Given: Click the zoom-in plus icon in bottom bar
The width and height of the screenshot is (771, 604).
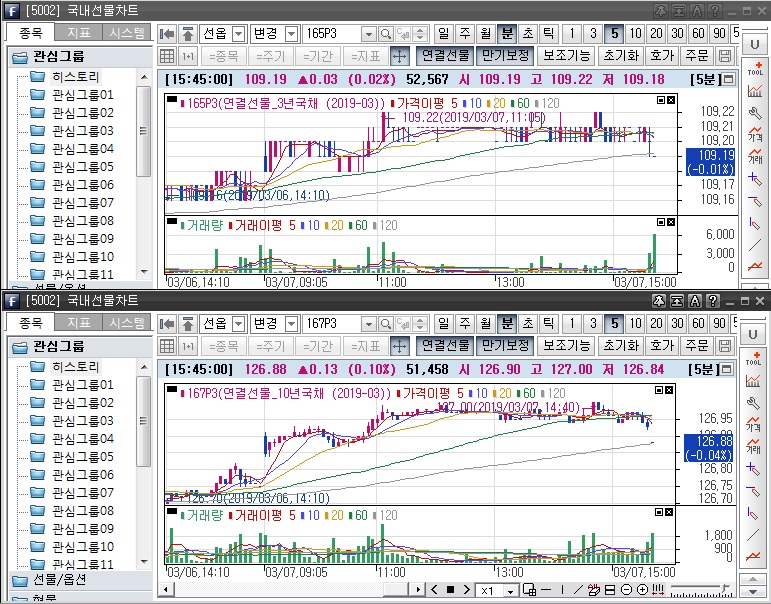Looking at the screenshot, I should tap(643, 590).
